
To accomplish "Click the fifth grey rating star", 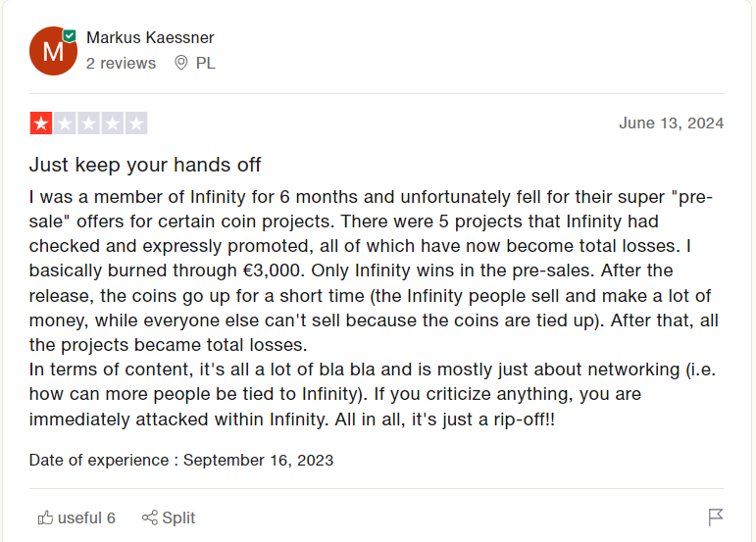I will (136, 123).
